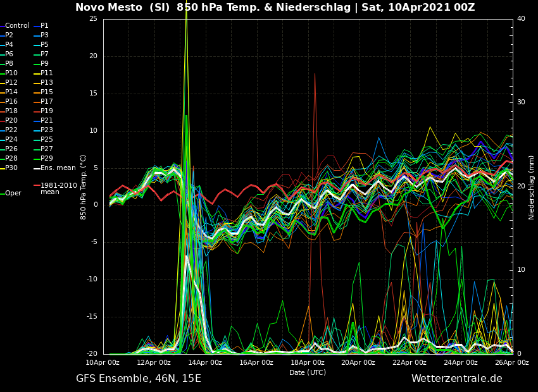This screenshot has height=392, width=538.
Task: Select the Oper legend entry
Action: pyautogui.click(x=13, y=193)
